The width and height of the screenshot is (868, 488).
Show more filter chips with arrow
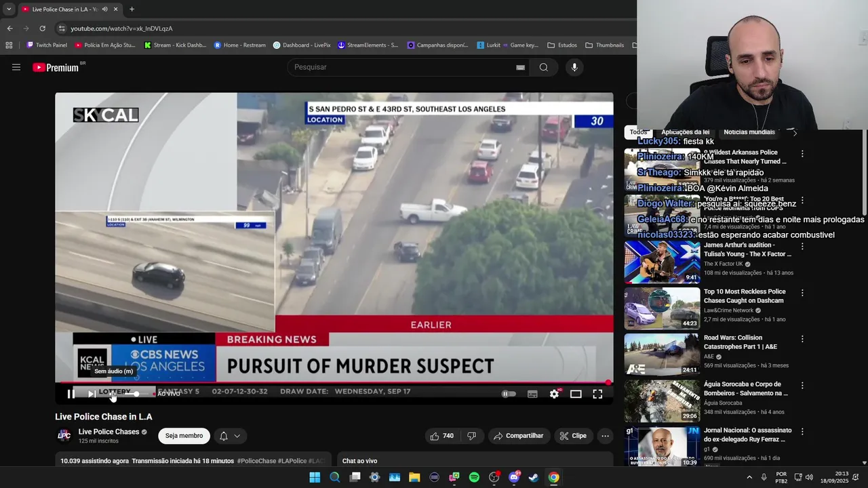tap(795, 133)
